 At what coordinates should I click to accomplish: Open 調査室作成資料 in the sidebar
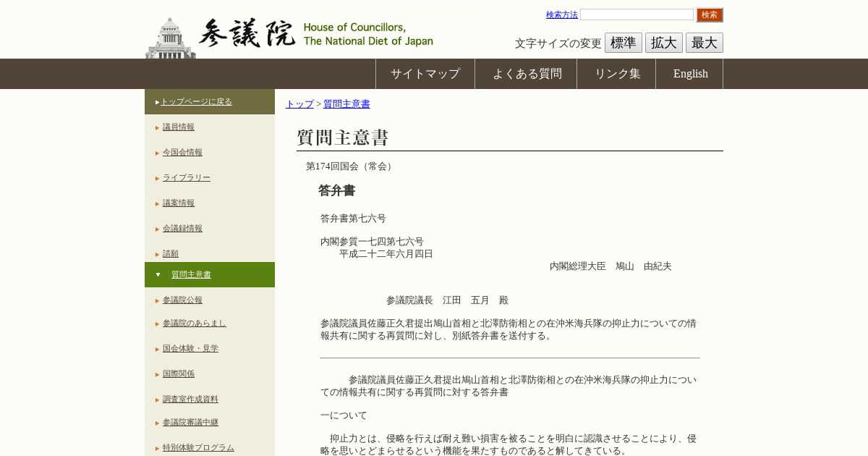[190, 399]
